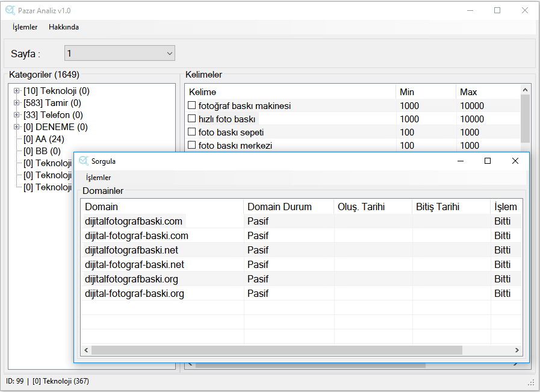Click the status bar resize grip
This screenshot has height=392, width=540.
[x=531, y=383]
